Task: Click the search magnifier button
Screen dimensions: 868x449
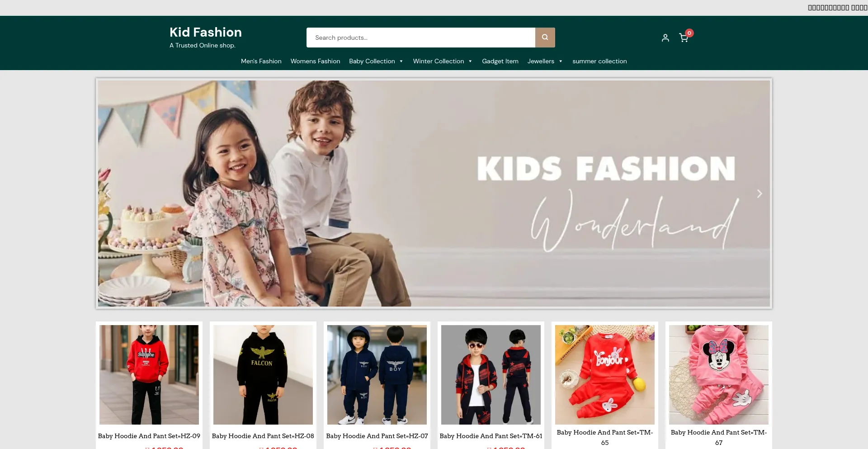Action: pos(545,38)
